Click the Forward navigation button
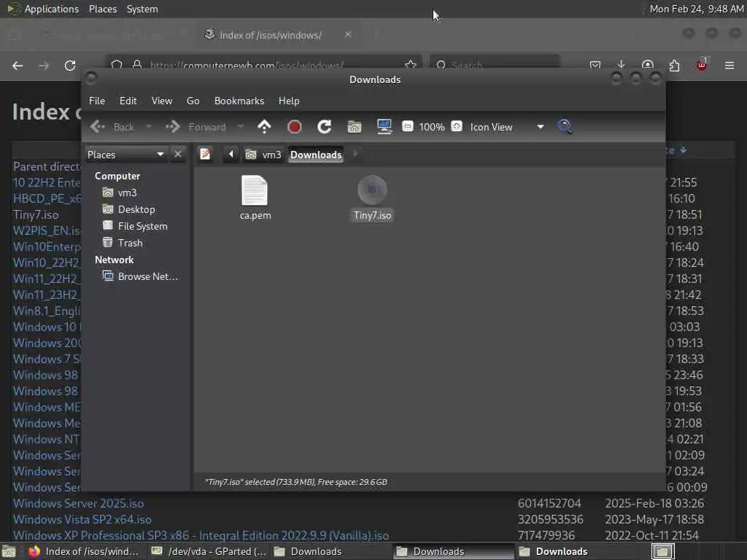This screenshot has height=560, width=747. 196,127
